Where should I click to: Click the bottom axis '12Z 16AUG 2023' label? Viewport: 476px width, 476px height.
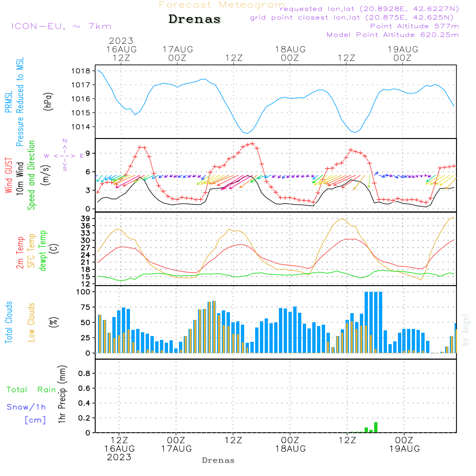[x=119, y=448]
